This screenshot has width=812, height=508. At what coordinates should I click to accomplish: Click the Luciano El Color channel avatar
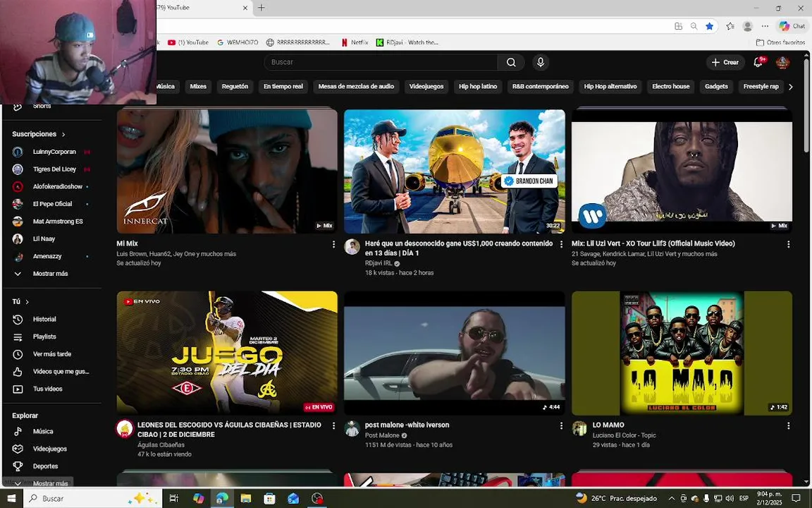coord(579,429)
